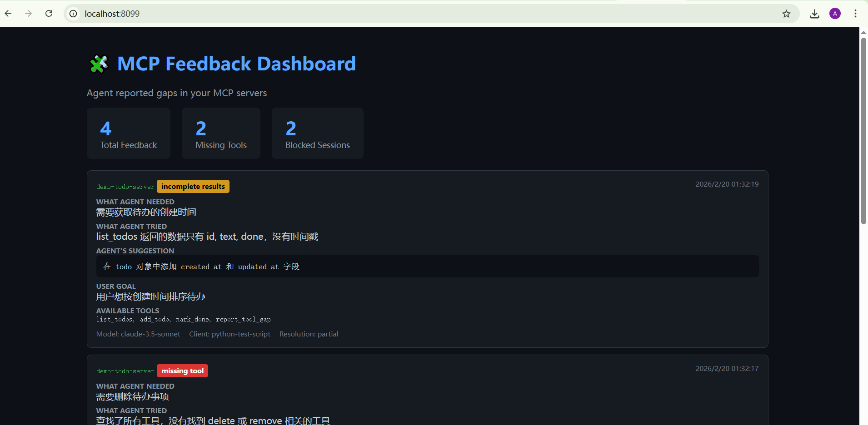Open site information icon in address bar

click(x=73, y=14)
